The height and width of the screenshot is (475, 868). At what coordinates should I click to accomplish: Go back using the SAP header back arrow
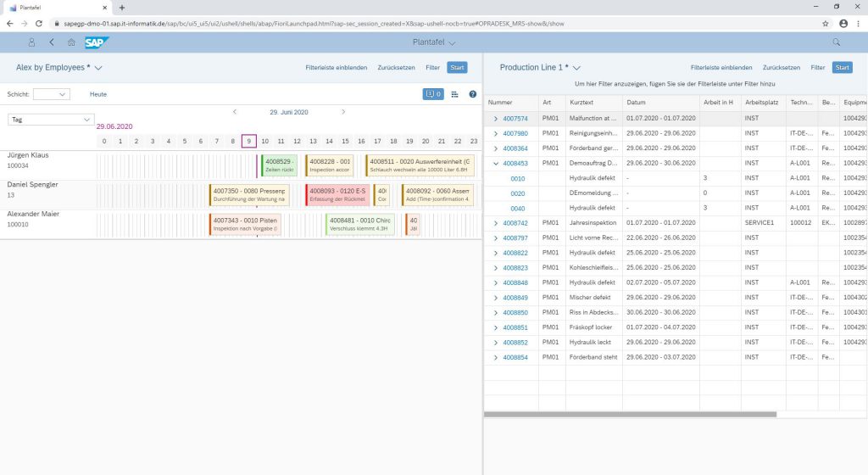[52, 42]
